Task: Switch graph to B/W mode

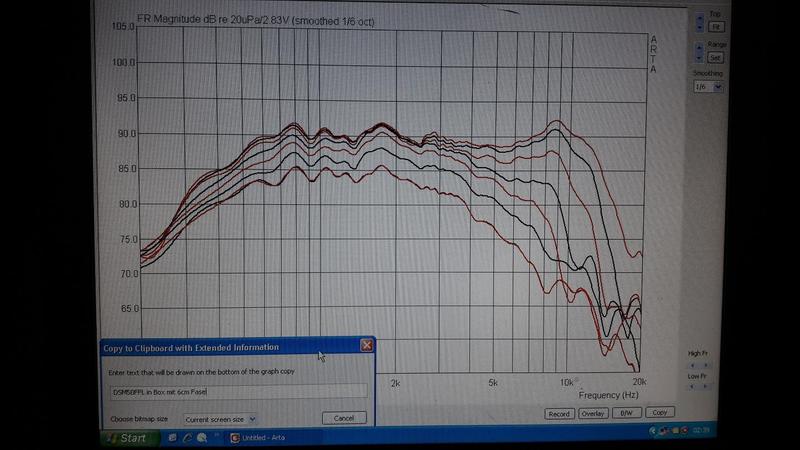Action: coord(626,413)
